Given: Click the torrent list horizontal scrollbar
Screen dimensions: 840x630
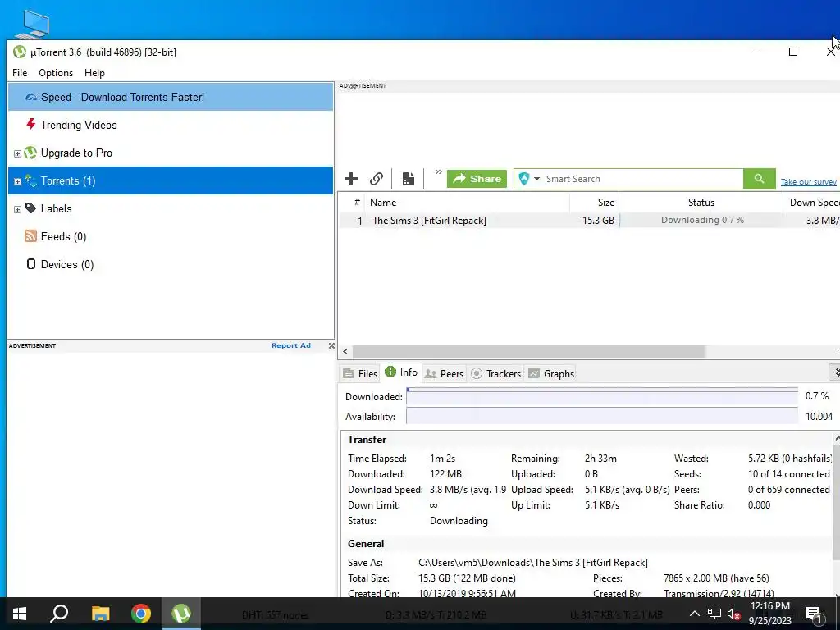Looking at the screenshot, I should [527, 351].
